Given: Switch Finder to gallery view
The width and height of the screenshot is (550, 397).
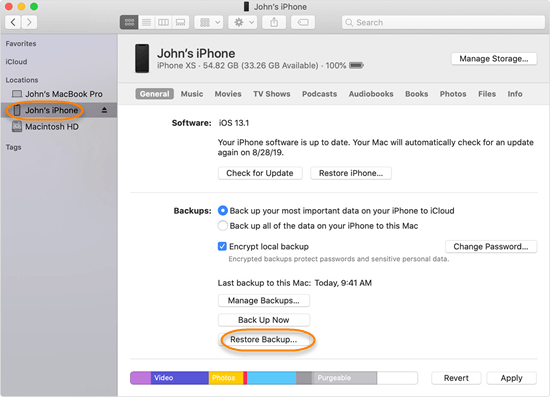Looking at the screenshot, I should coord(180,22).
